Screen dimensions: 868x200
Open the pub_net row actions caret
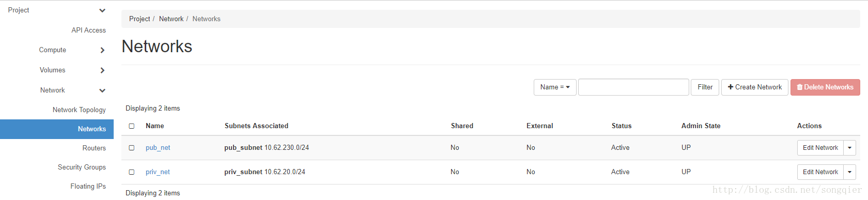tap(849, 148)
